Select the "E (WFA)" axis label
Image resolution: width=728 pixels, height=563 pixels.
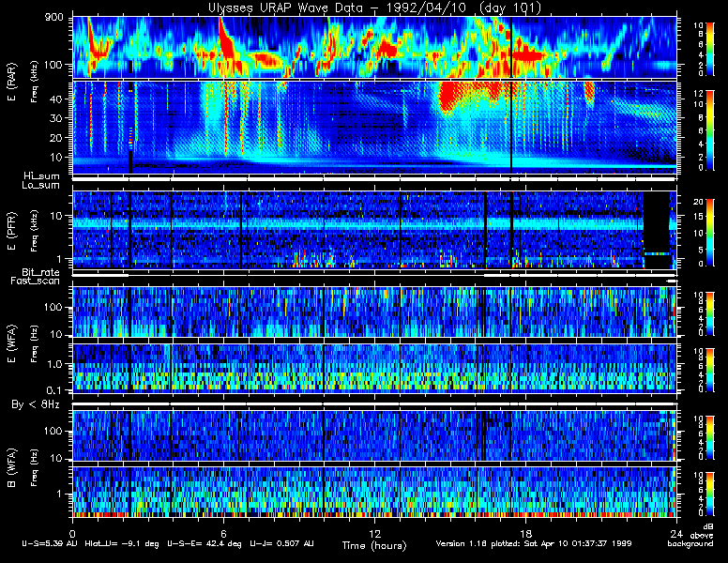click(x=12, y=343)
